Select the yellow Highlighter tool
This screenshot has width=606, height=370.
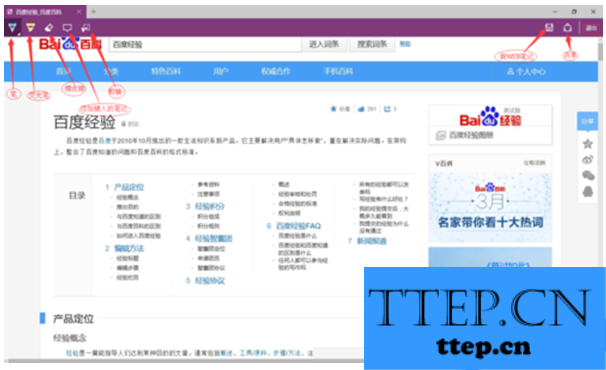coord(31,27)
